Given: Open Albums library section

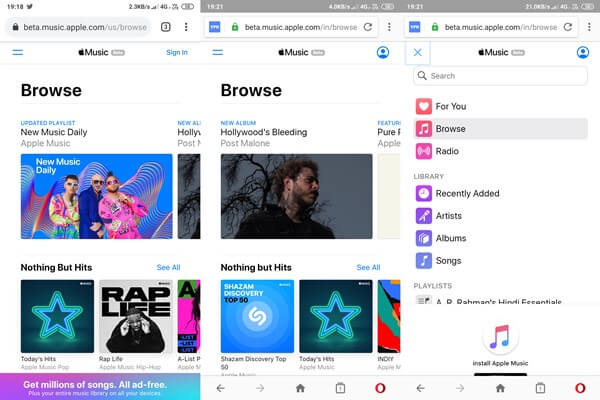Looking at the screenshot, I should (501, 238).
